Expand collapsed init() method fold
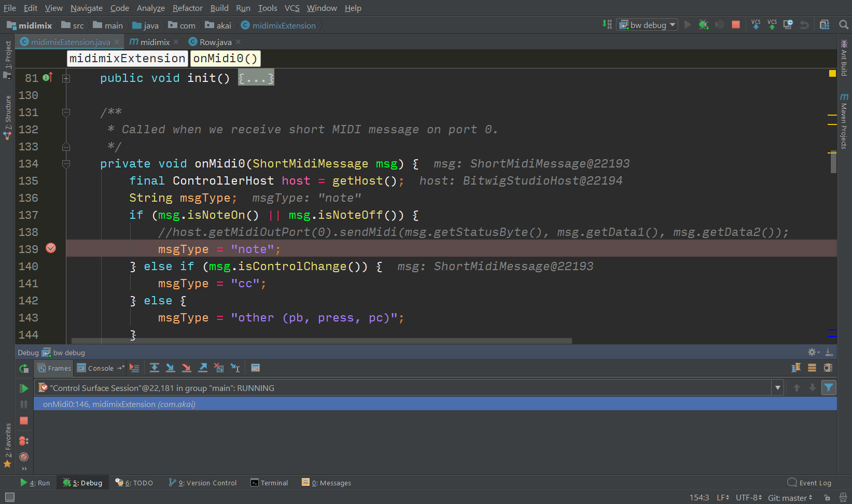This screenshot has width=852, height=504. (66, 78)
